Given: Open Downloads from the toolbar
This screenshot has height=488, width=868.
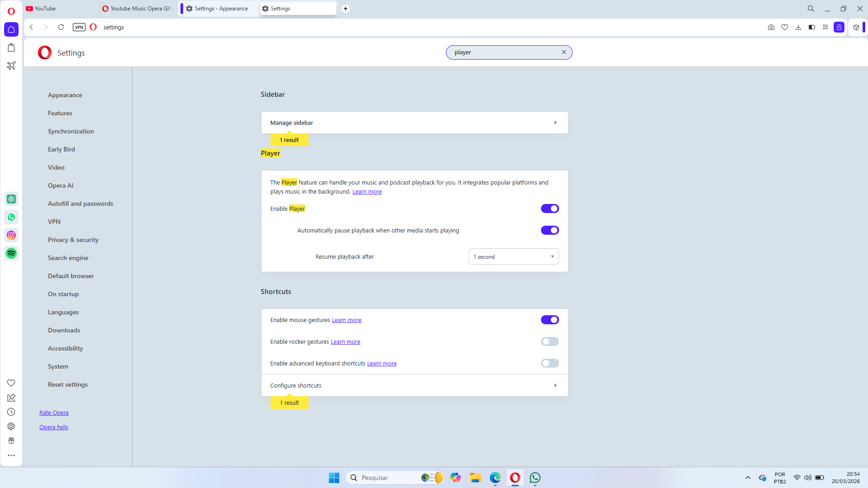Looking at the screenshot, I should [798, 27].
